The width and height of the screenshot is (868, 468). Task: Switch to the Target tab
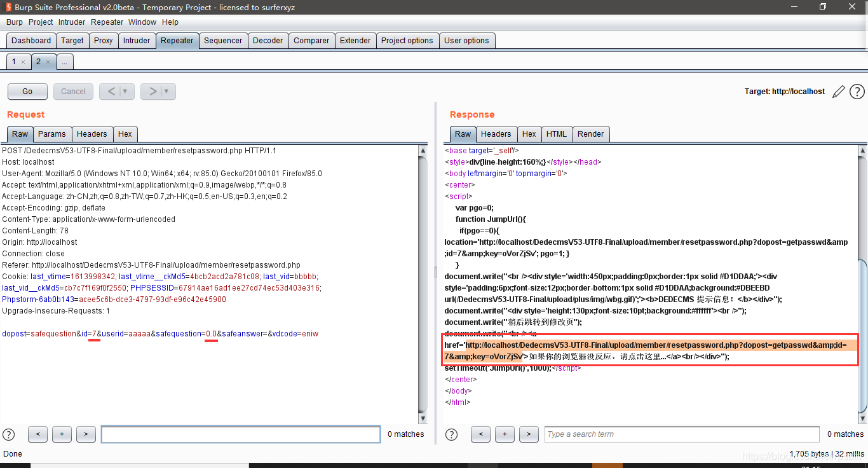(x=72, y=41)
